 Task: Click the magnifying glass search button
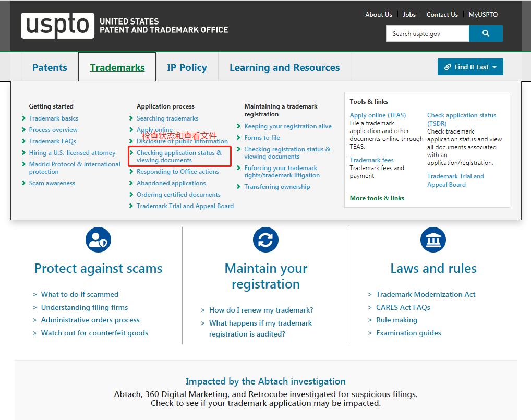(486, 33)
